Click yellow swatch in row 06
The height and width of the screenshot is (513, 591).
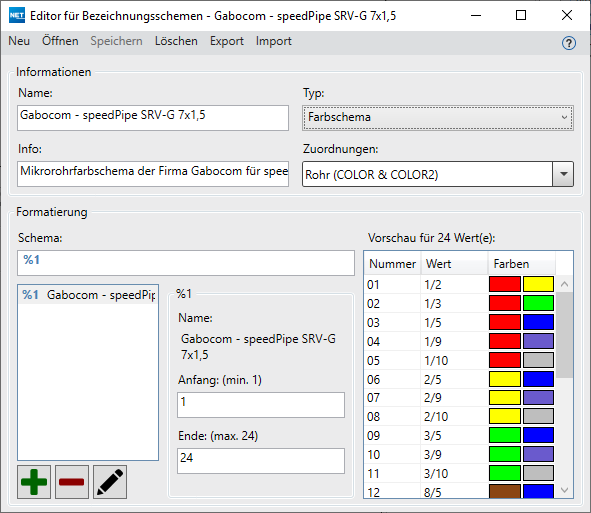[x=505, y=379]
